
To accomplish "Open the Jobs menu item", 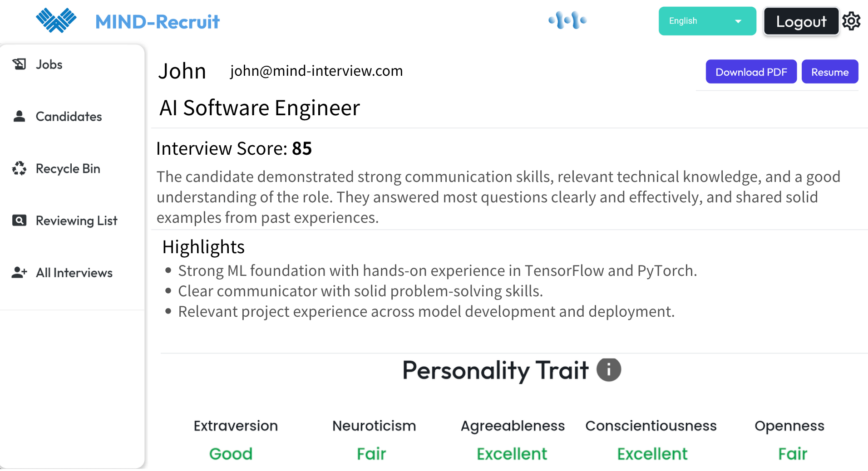I will click(x=49, y=64).
